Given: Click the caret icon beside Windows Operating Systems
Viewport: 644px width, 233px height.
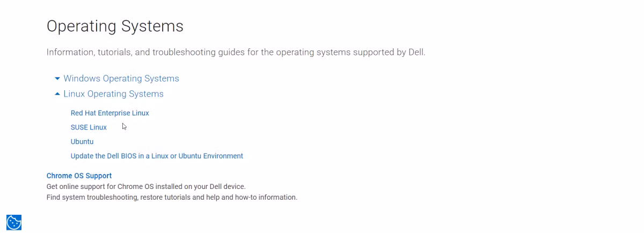Looking at the screenshot, I should [x=57, y=79].
